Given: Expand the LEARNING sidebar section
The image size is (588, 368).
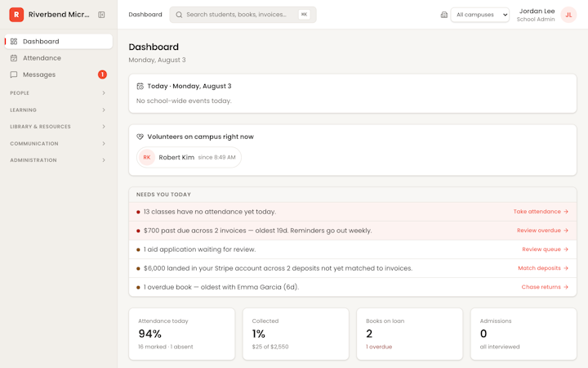Looking at the screenshot, I should (x=58, y=110).
